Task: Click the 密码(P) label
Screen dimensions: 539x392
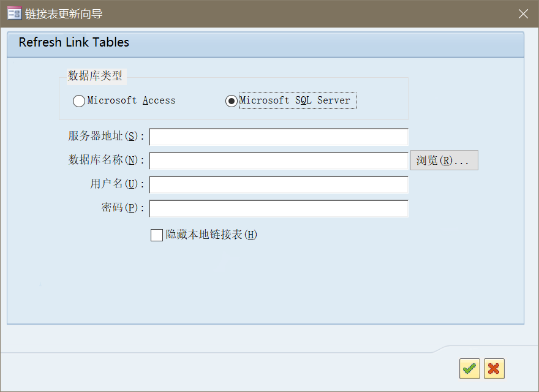Action: pyautogui.click(x=123, y=208)
